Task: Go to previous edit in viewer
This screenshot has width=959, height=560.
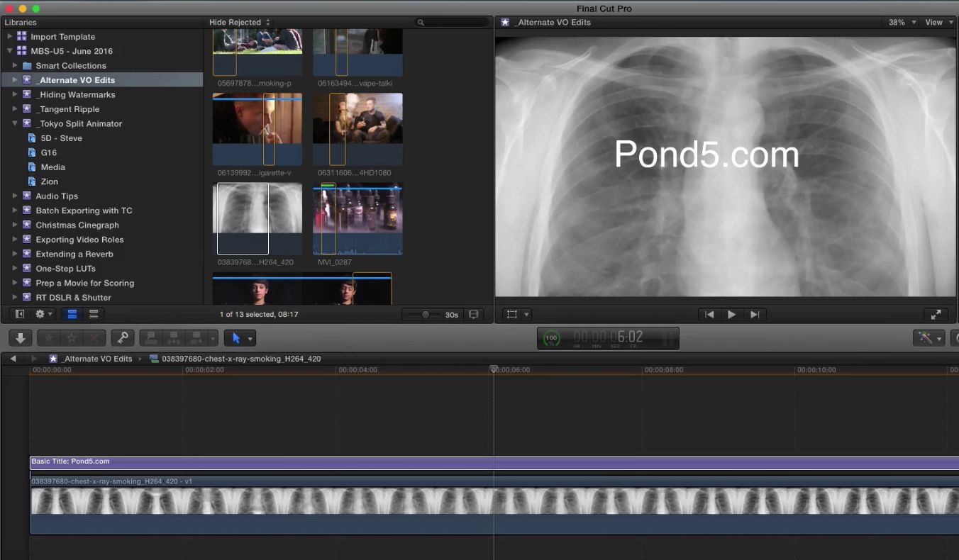Action: [709, 314]
